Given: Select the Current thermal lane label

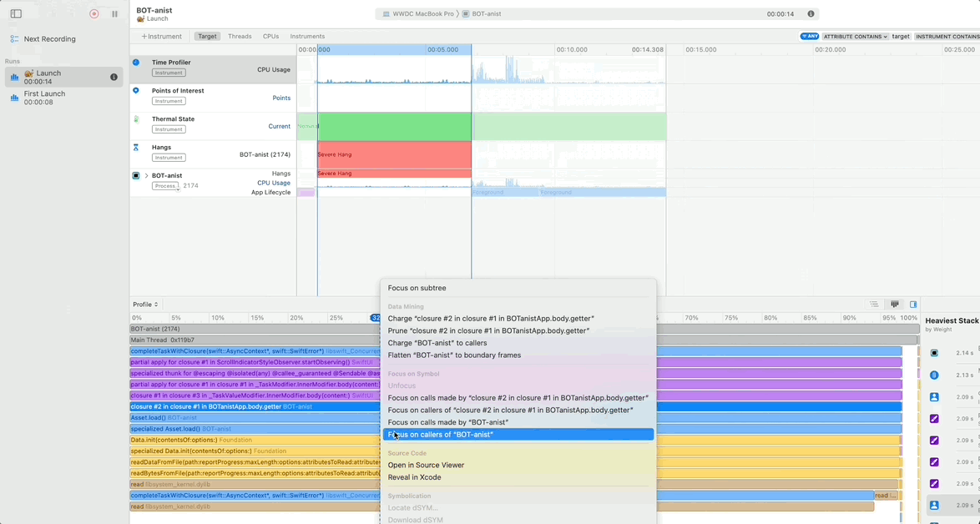Looking at the screenshot, I should click(x=280, y=126).
